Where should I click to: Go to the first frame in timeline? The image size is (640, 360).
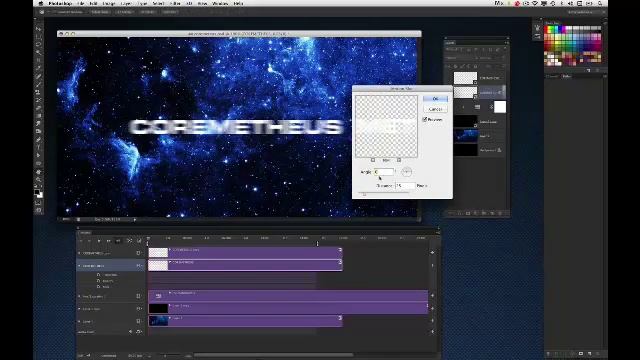pyautogui.click(x=81, y=241)
